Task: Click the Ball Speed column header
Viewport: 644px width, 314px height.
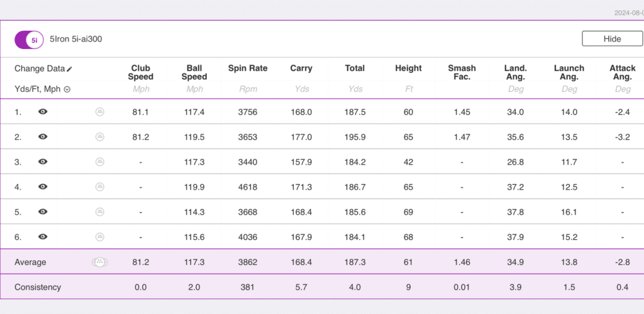Action: (x=194, y=72)
